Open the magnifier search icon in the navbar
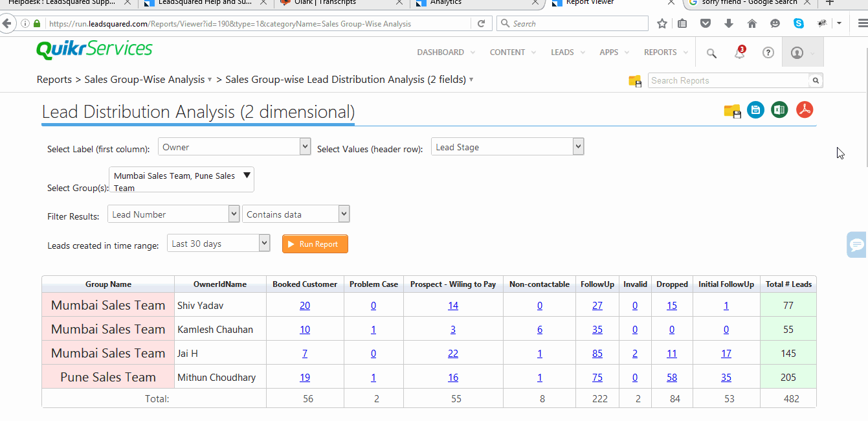868x421 pixels. coord(711,53)
